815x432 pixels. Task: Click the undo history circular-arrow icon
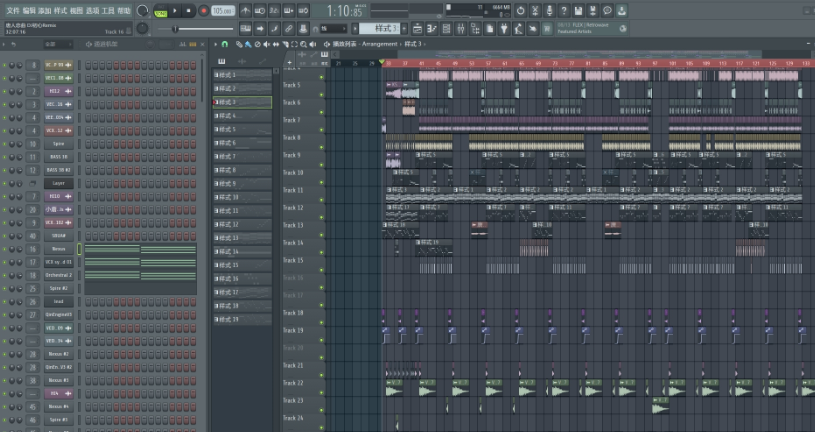(520, 10)
